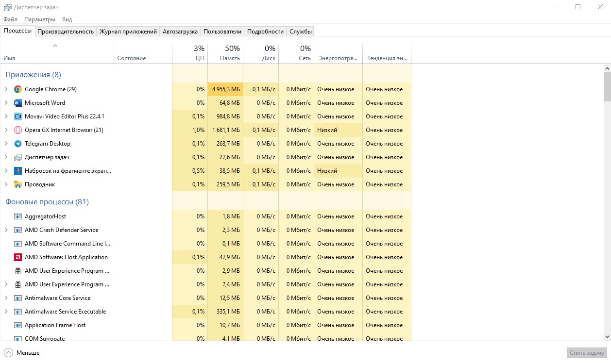Open the Параметры menu
The width and height of the screenshot is (611, 364).
(x=40, y=19)
